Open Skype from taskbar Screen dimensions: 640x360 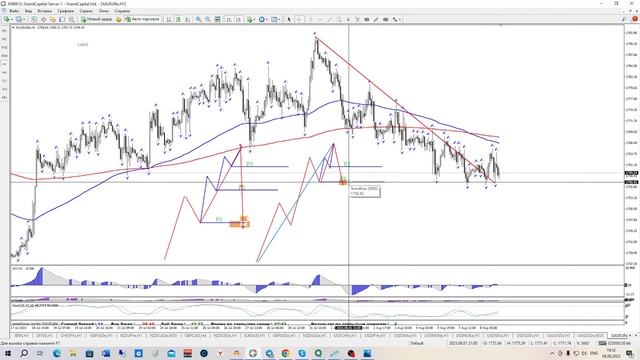[x=302, y=353]
